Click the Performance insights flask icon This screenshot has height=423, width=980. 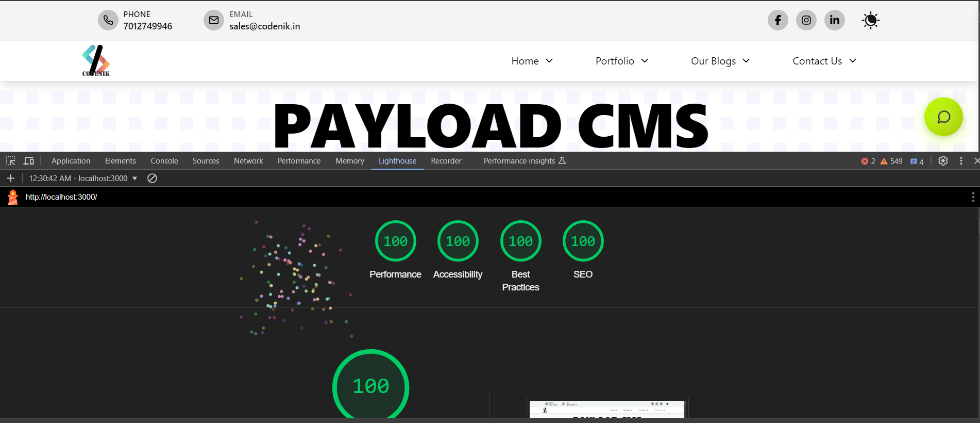562,160
